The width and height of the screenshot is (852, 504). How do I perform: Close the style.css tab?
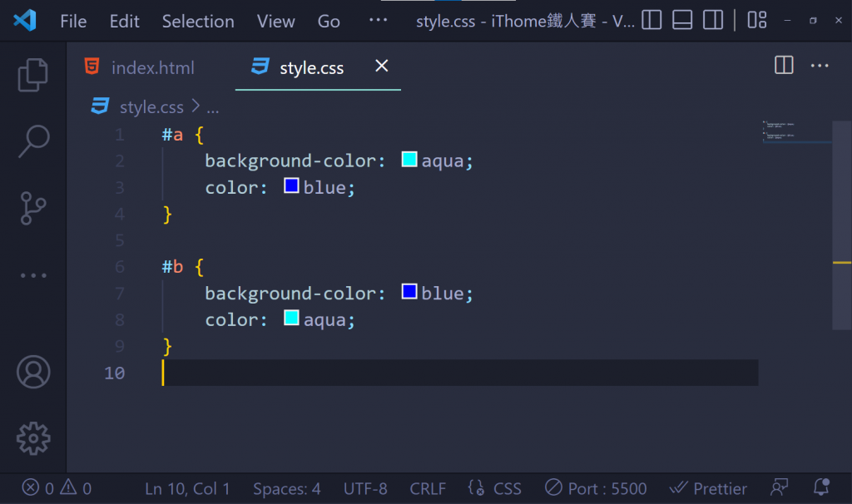(x=382, y=66)
